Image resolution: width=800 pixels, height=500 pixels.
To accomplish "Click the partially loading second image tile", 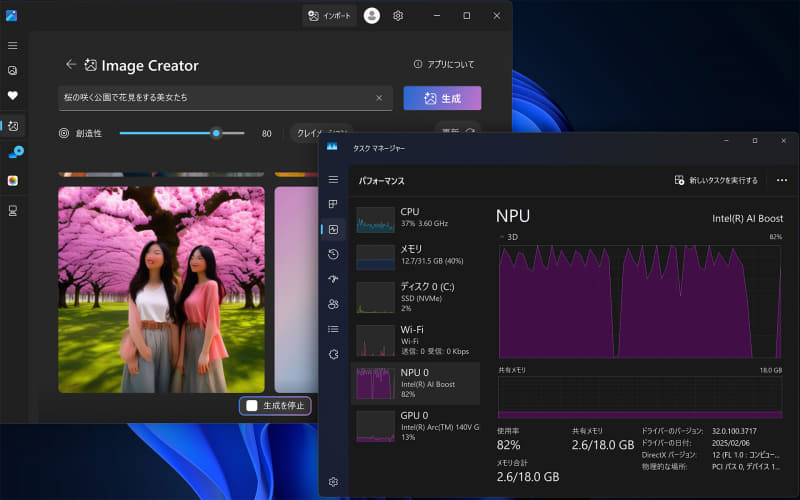I will [296, 290].
